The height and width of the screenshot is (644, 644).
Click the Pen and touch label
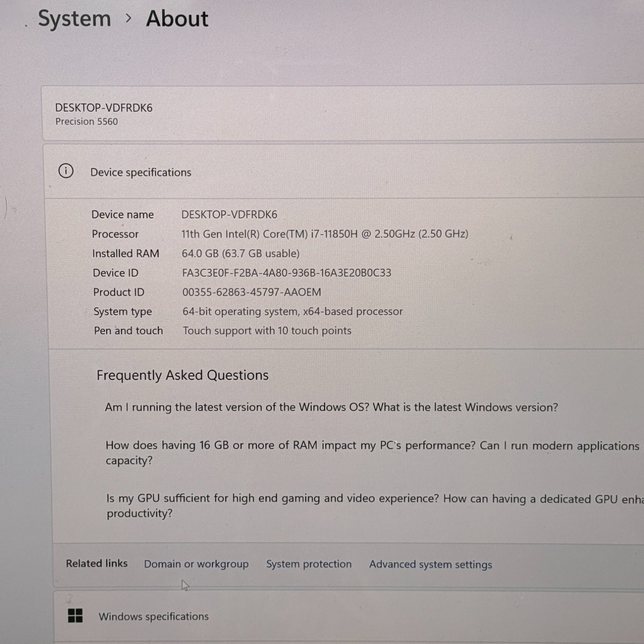click(128, 331)
